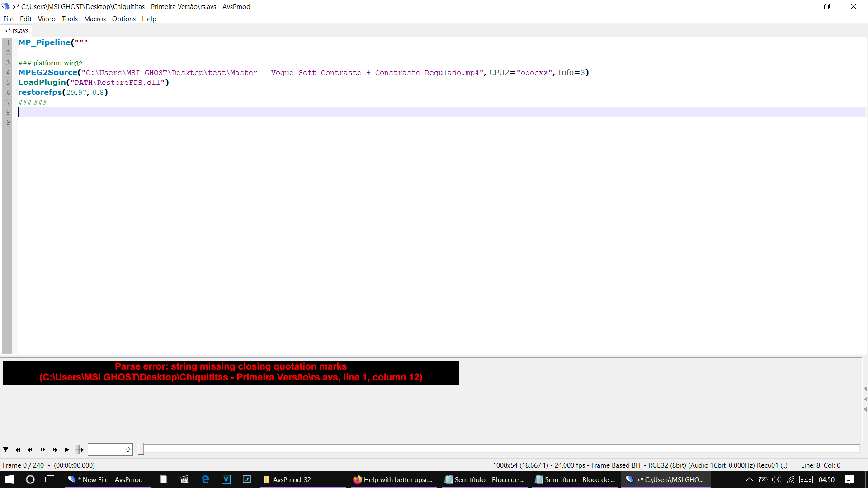Click the '### platform: win32' comment line
Viewport: 868px width, 488px height.
50,63
